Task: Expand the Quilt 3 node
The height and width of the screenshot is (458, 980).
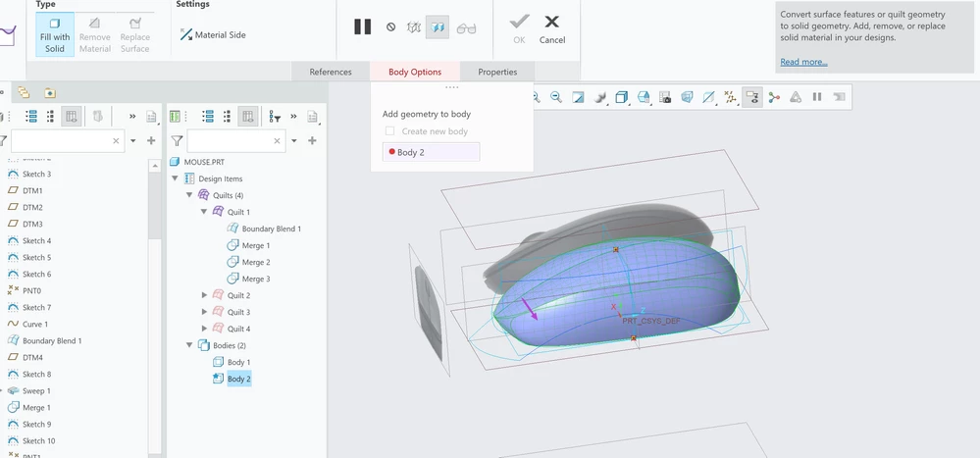Action: (x=204, y=312)
